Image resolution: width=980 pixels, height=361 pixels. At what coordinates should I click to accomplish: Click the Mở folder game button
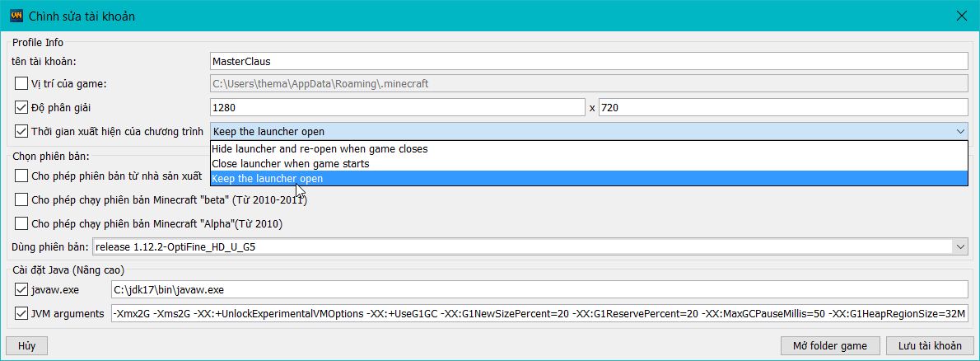830,346
